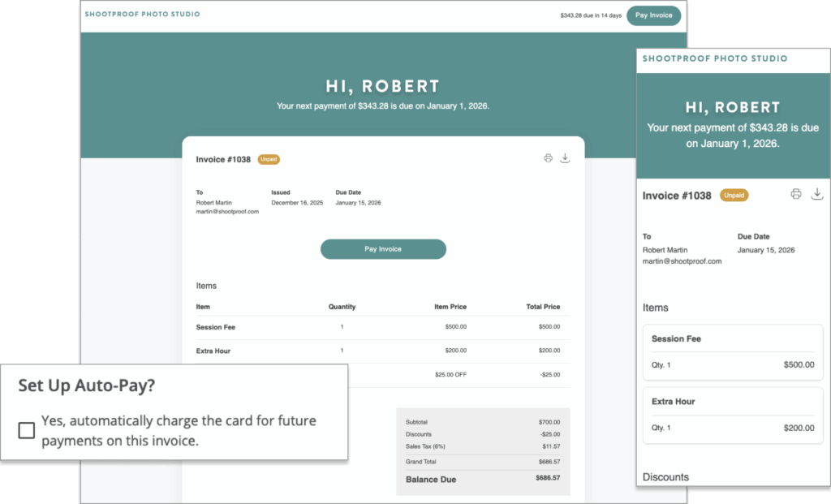Enable the Auto-Pay checkbox
831x504 pixels.
25,430
